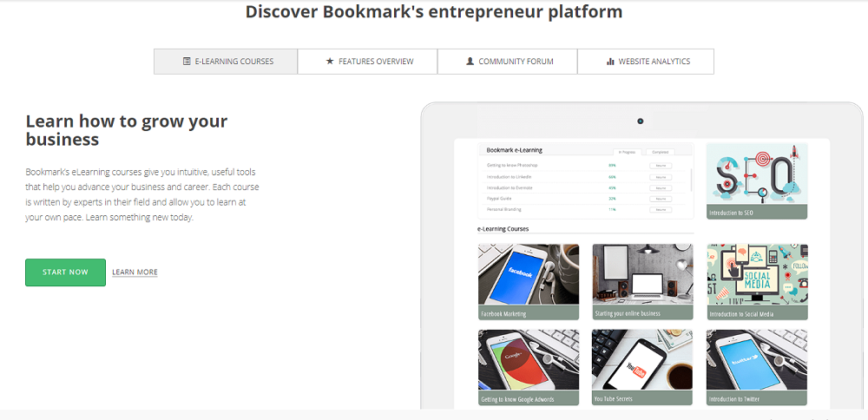Open the Introduction to Twitter course thumbnail
The height and width of the screenshot is (420, 868).
757,367
